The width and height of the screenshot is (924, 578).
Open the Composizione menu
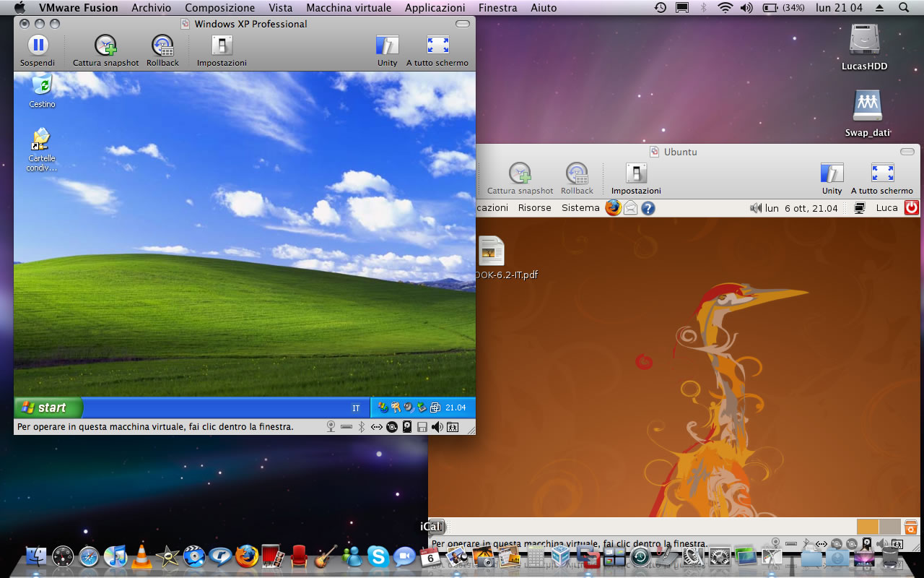(x=220, y=8)
